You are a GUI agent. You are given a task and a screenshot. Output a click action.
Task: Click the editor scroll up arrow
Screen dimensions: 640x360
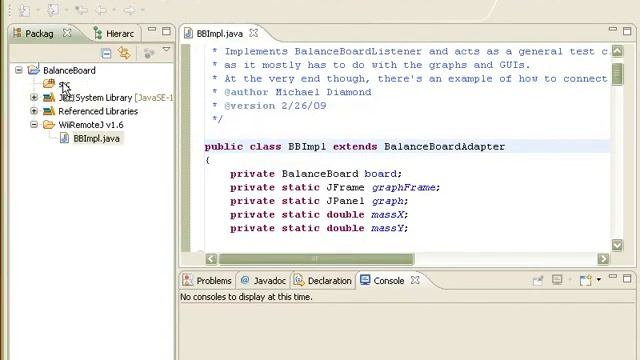tap(617, 51)
